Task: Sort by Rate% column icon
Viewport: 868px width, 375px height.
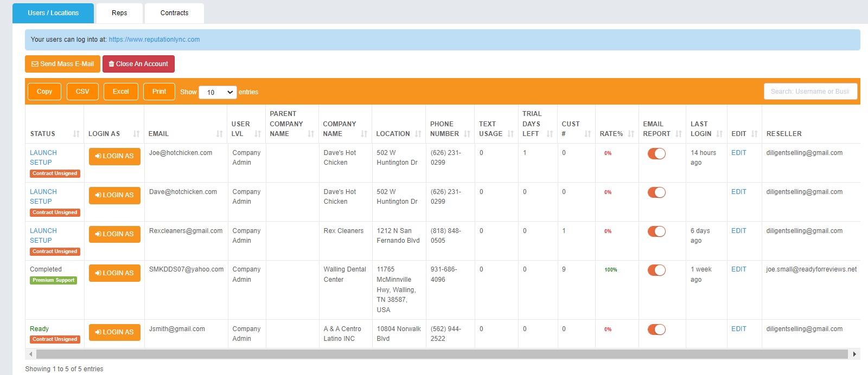Action: pos(631,134)
